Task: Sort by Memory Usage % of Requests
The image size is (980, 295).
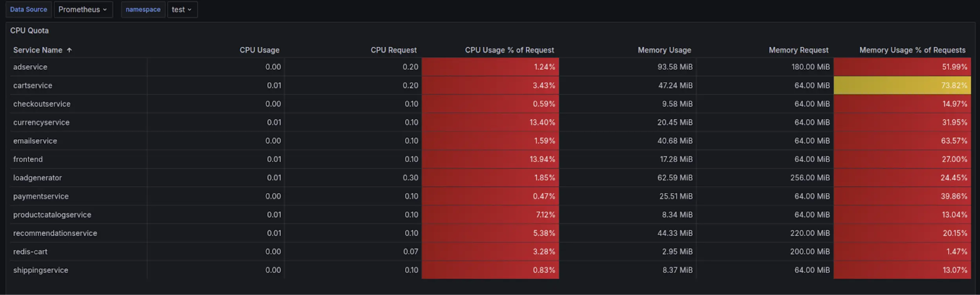Action: click(912, 50)
